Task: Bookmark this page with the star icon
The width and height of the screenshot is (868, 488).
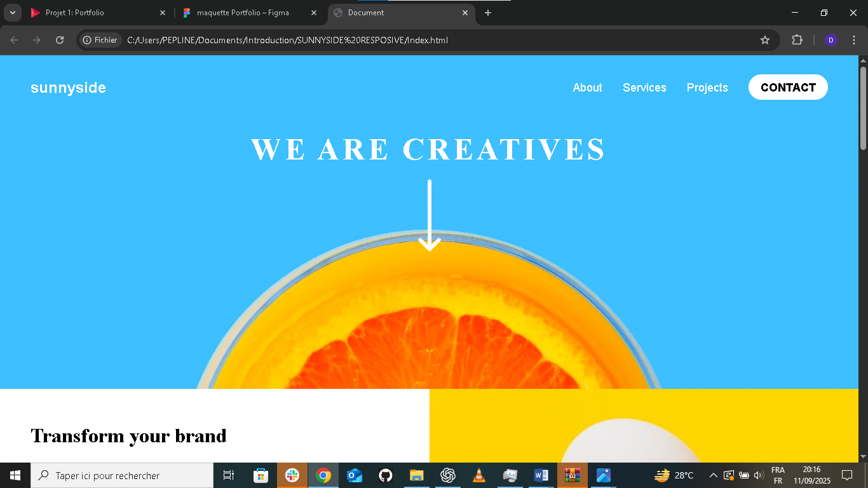Action: click(765, 40)
